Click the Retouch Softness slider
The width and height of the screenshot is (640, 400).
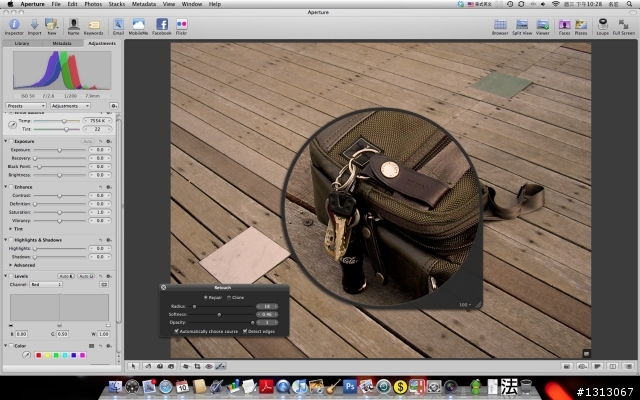point(220,314)
